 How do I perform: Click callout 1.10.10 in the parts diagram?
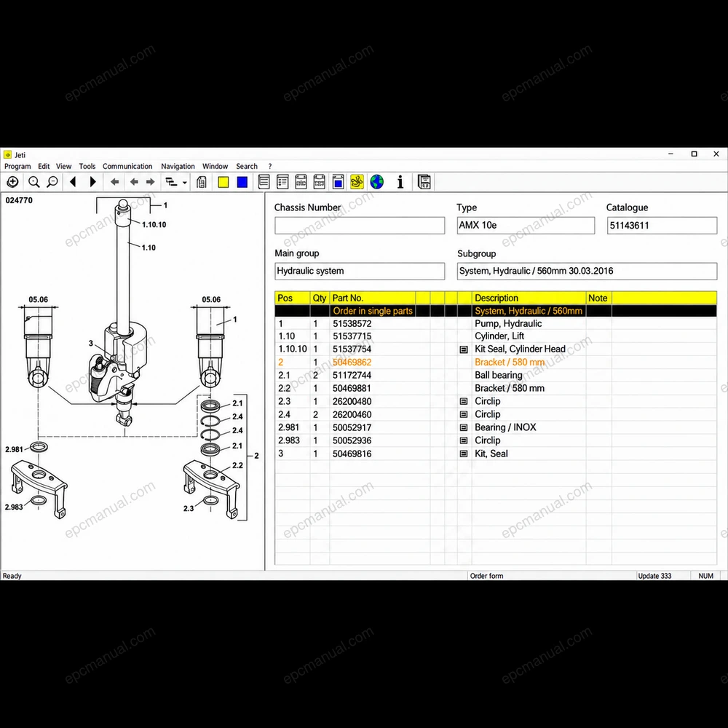pyautogui.click(x=154, y=225)
